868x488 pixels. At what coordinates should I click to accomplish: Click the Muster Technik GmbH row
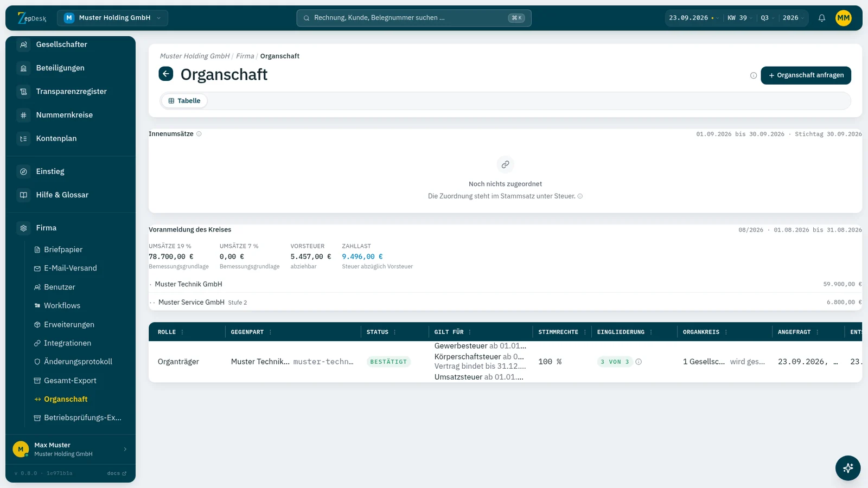coord(505,284)
